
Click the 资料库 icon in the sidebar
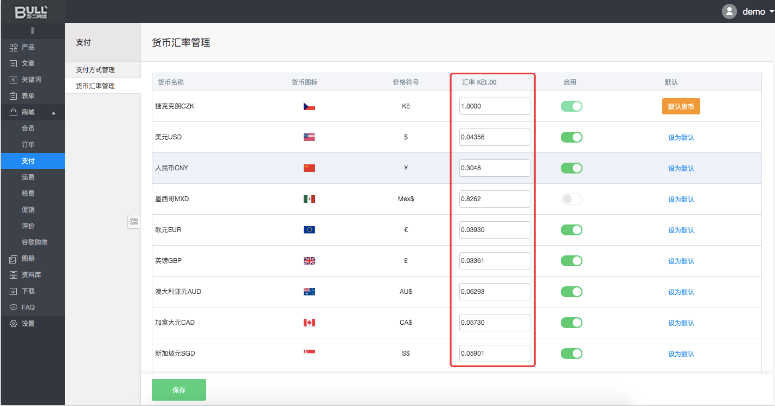tap(13, 274)
